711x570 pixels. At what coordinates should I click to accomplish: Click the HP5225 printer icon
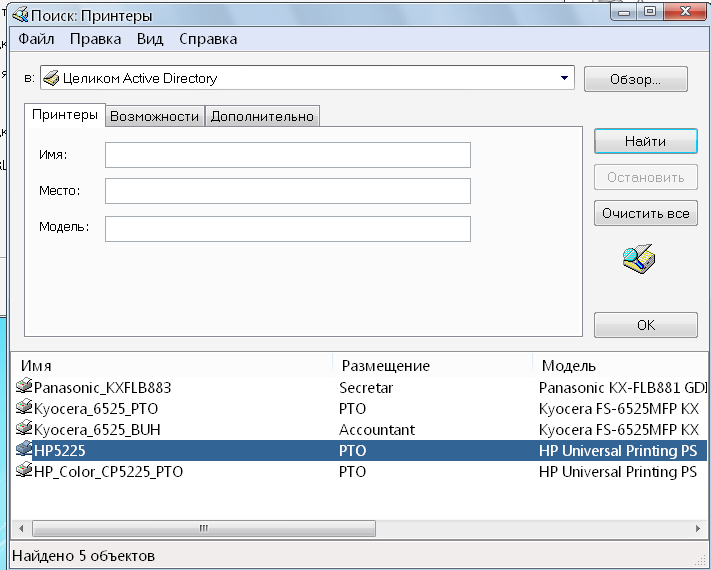24,449
